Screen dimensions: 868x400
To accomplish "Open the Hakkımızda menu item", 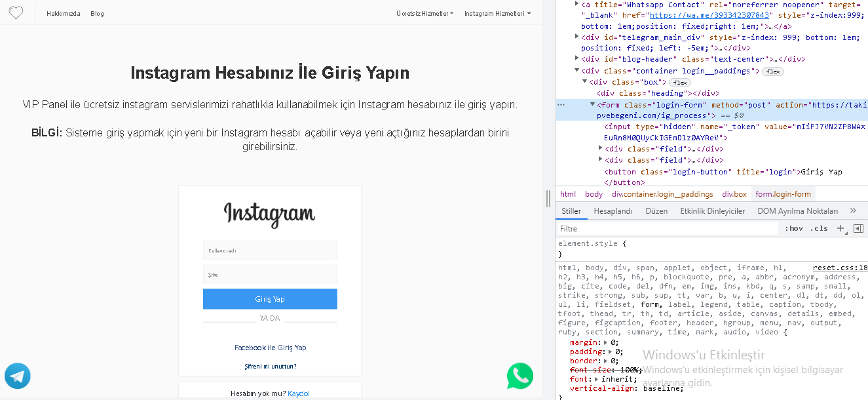I will pyautogui.click(x=64, y=13).
